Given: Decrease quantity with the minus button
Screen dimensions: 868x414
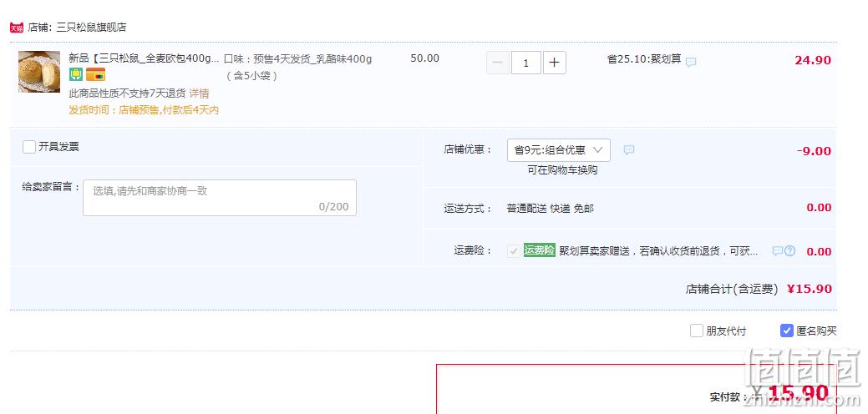Looking at the screenshot, I should point(497,63).
